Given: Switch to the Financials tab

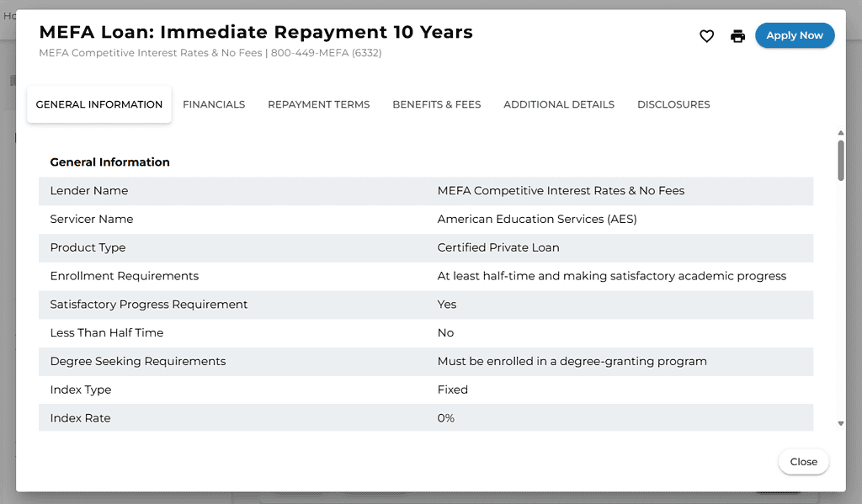Looking at the screenshot, I should coord(214,104).
